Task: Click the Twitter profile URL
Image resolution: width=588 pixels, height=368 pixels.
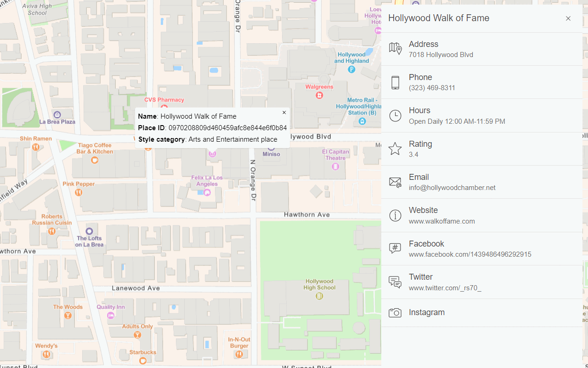Action: tap(445, 288)
